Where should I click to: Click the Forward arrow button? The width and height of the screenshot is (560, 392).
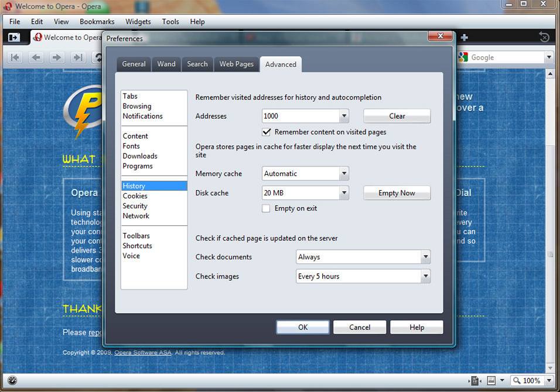point(57,57)
